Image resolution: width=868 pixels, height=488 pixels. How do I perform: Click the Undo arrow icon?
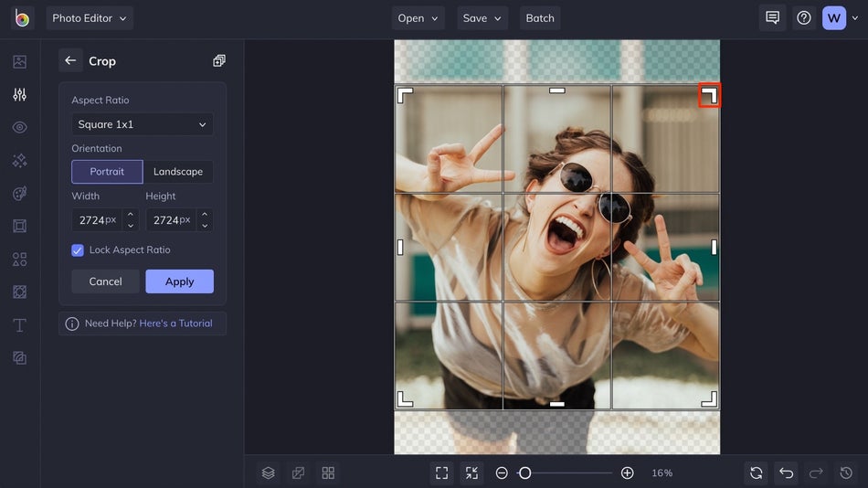tap(786, 472)
